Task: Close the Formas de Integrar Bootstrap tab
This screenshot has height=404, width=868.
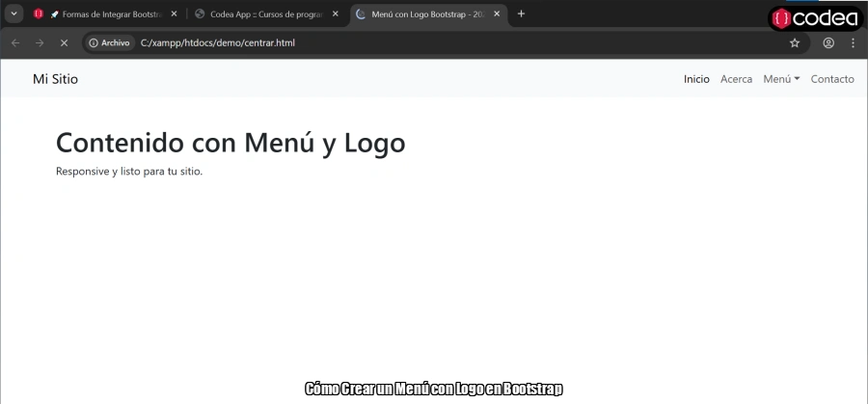Action: 174,13
